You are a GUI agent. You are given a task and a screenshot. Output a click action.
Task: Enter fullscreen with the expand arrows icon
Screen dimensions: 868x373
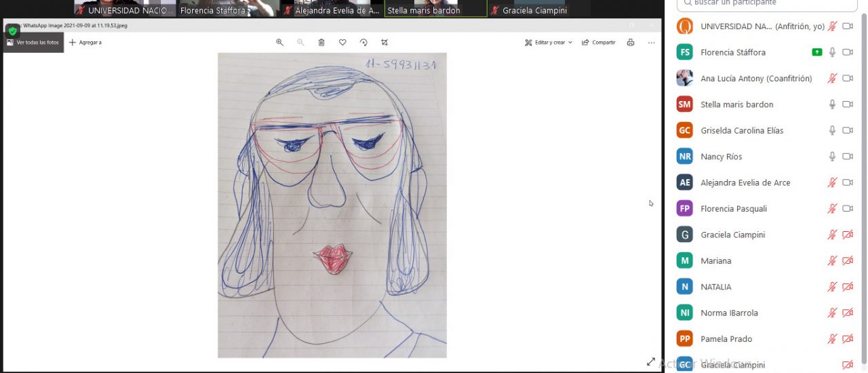pyautogui.click(x=651, y=362)
